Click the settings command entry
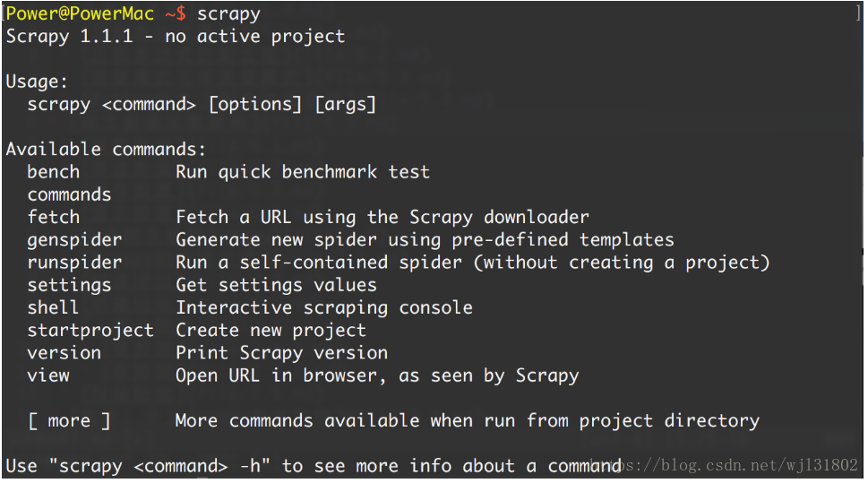 click(69, 285)
